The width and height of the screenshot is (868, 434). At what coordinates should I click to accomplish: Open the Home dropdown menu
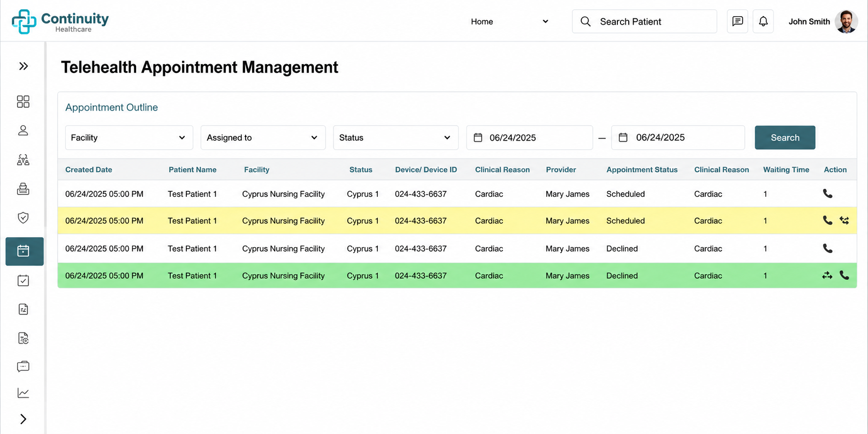pos(509,22)
